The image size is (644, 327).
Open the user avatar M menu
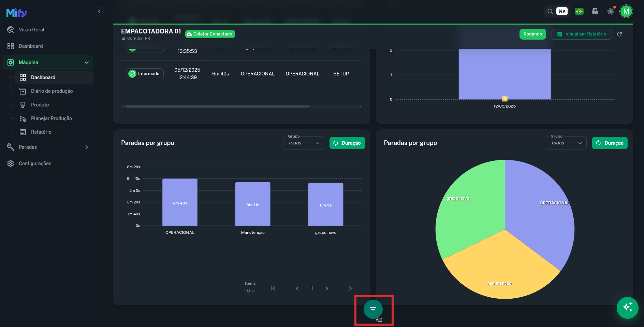pos(626,11)
